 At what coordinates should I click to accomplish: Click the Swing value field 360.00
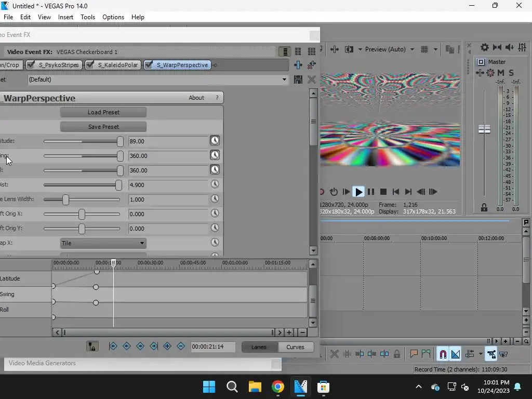(x=168, y=156)
